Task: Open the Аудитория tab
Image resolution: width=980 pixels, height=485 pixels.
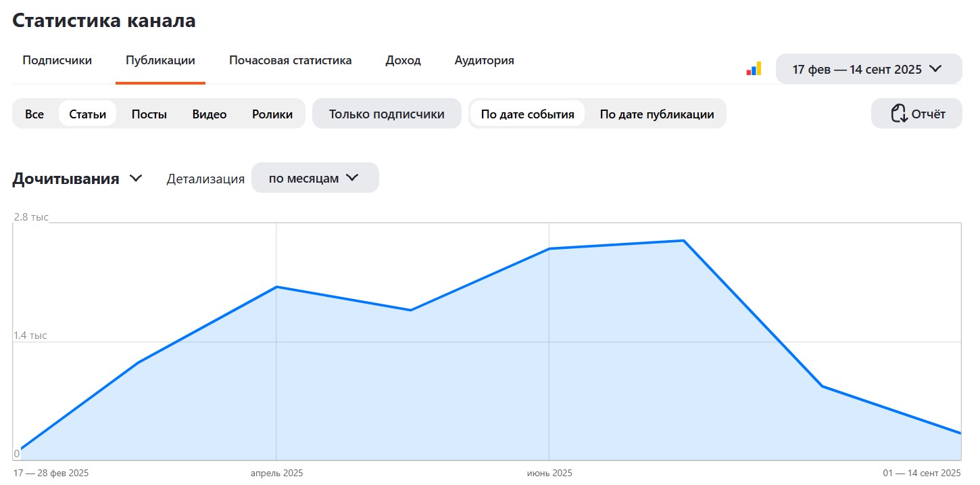Action: (485, 60)
